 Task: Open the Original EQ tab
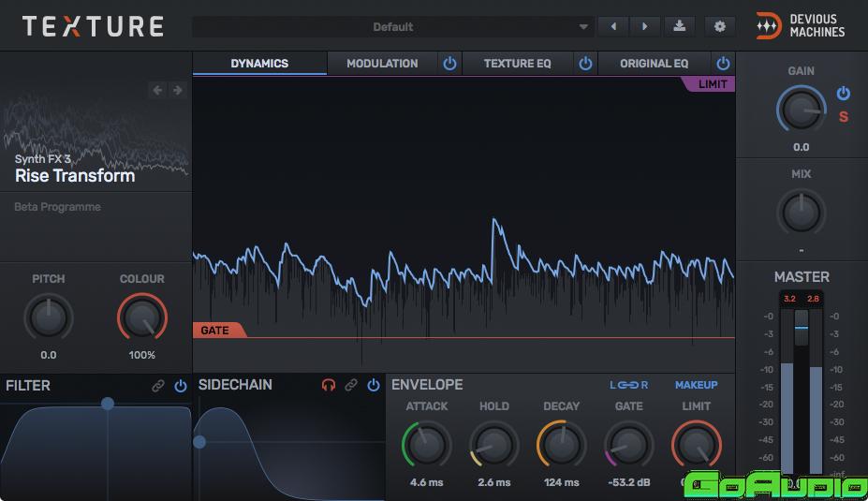[x=654, y=63]
